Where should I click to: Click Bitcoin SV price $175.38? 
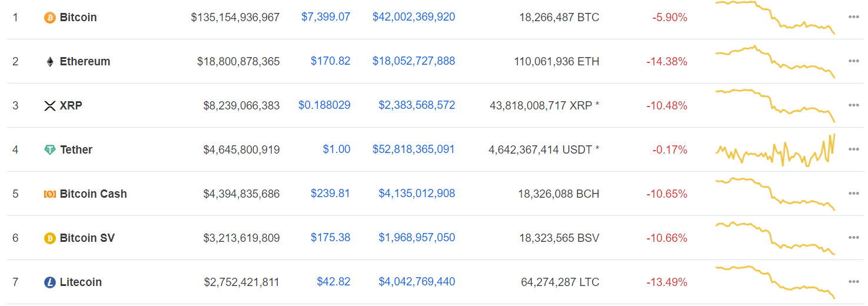point(331,238)
